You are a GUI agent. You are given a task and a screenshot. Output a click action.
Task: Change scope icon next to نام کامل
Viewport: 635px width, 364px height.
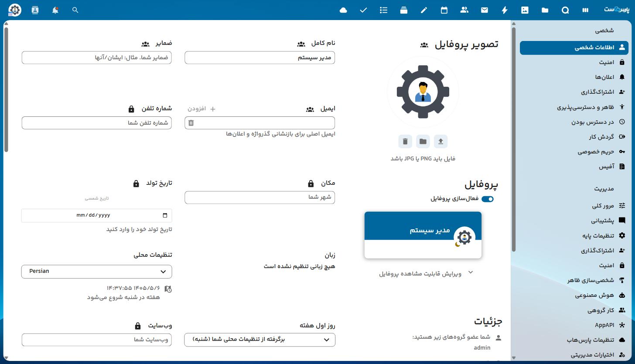(x=301, y=44)
